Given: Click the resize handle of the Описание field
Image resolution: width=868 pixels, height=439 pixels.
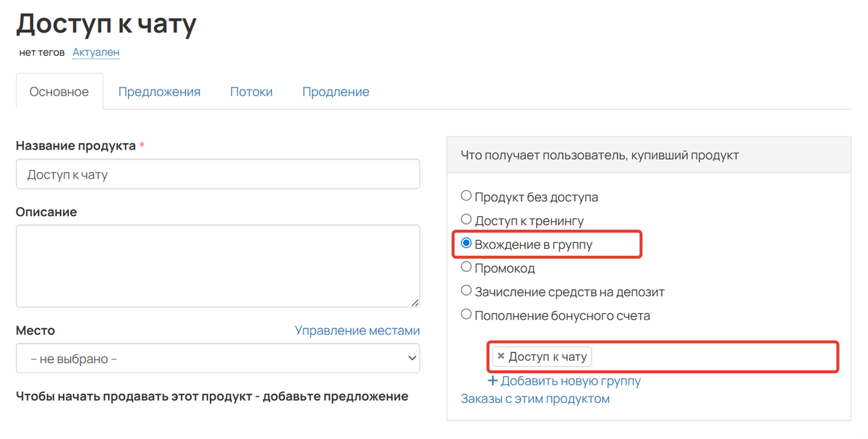Looking at the screenshot, I should click(x=417, y=304).
